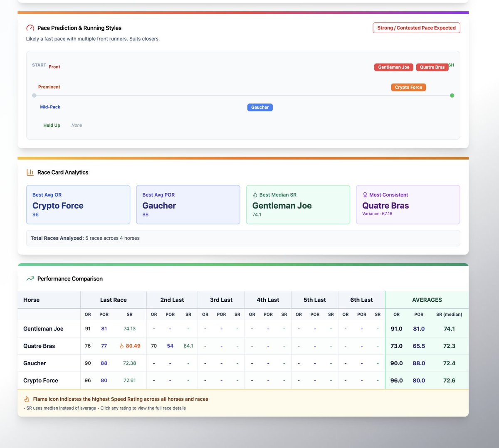Click Quatre Bras's 2nd last POR 54
Screen dimensions: 499x448
point(170,346)
